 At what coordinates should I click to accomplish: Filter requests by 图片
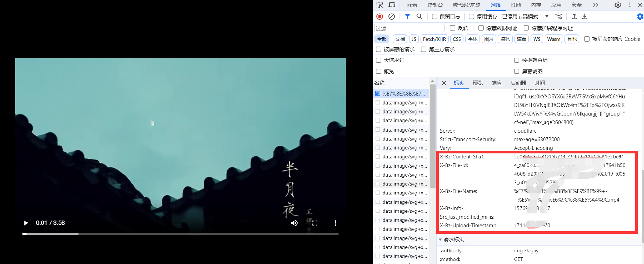click(x=489, y=39)
